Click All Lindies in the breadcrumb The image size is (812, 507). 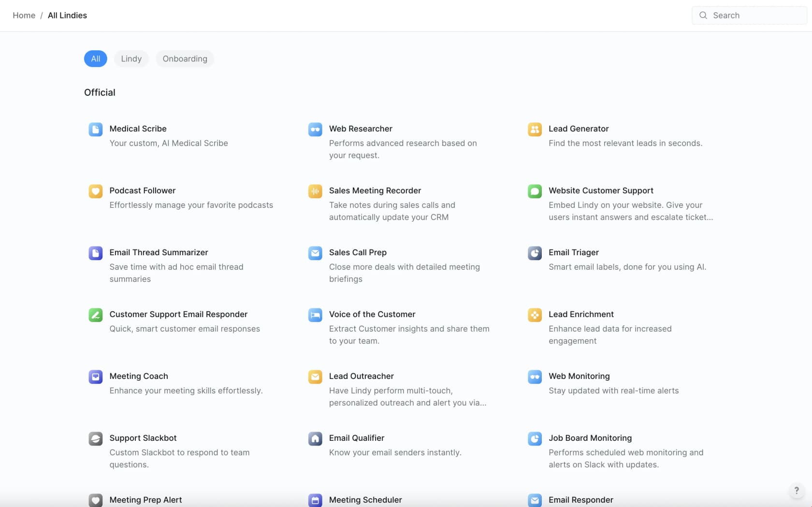tap(67, 15)
